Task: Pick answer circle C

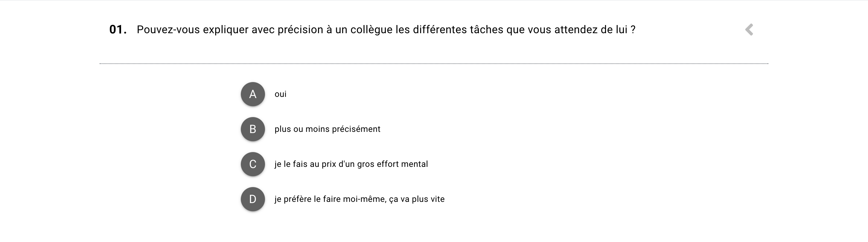Action: (253, 164)
